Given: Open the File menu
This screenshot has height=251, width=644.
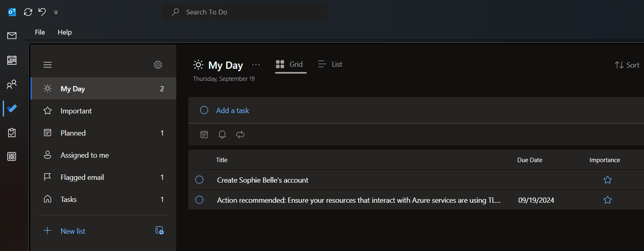Looking at the screenshot, I should [x=40, y=32].
